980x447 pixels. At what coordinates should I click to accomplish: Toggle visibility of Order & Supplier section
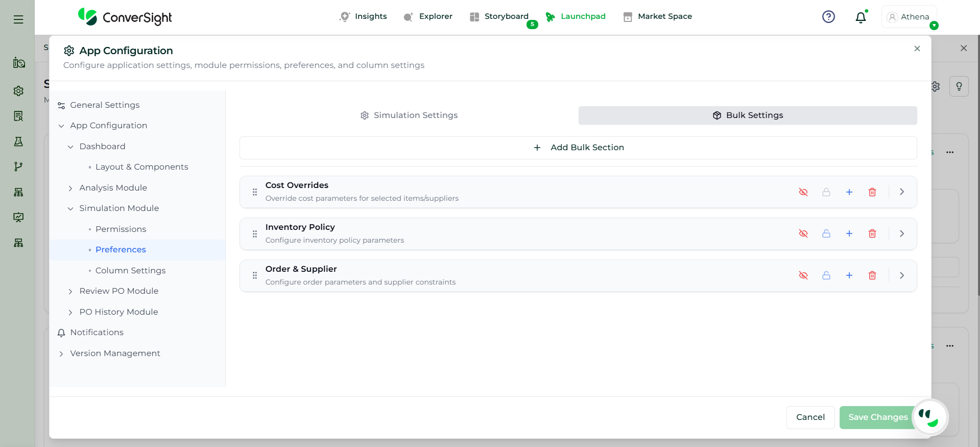pos(803,276)
